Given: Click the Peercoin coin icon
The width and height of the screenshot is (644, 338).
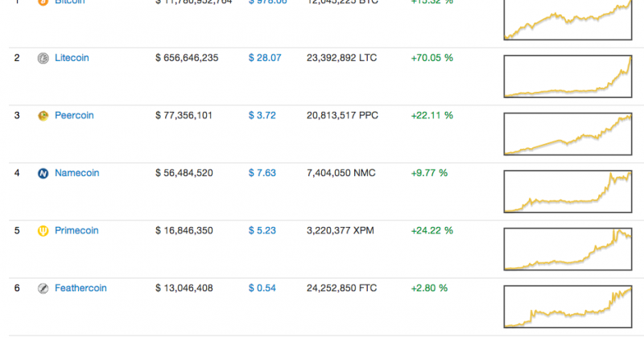Looking at the screenshot, I should [43, 116].
